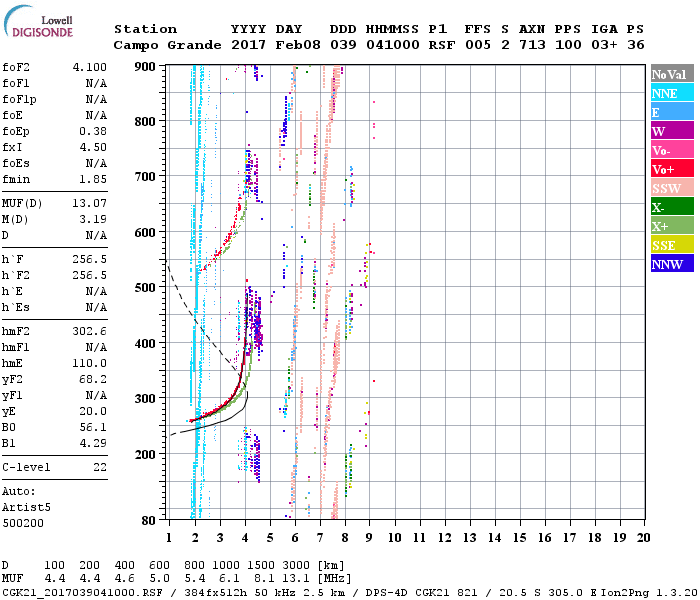Select the dark blue NNW legend swatch
Viewport: 700px width, 600px height.
tap(670, 264)
